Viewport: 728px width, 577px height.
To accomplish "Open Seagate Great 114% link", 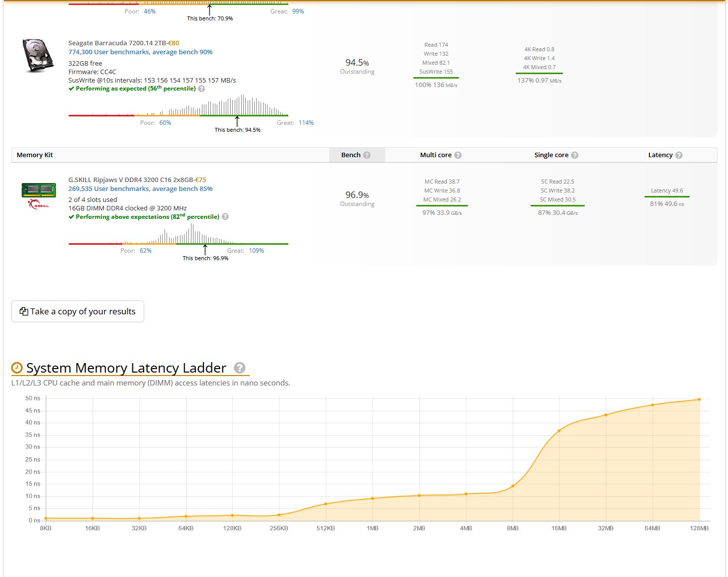I will (x=306, y=122).
